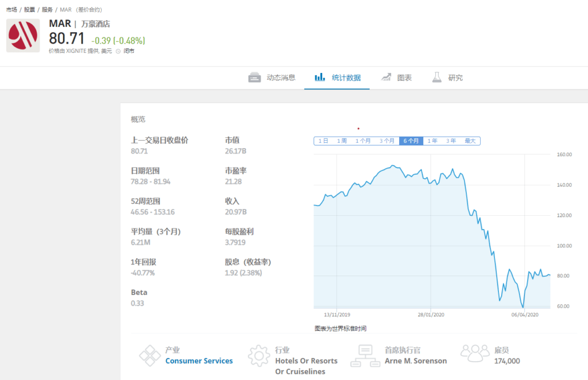
Task: Click the 1年回报 value -40.77%
Action: (x=143, y=273)
